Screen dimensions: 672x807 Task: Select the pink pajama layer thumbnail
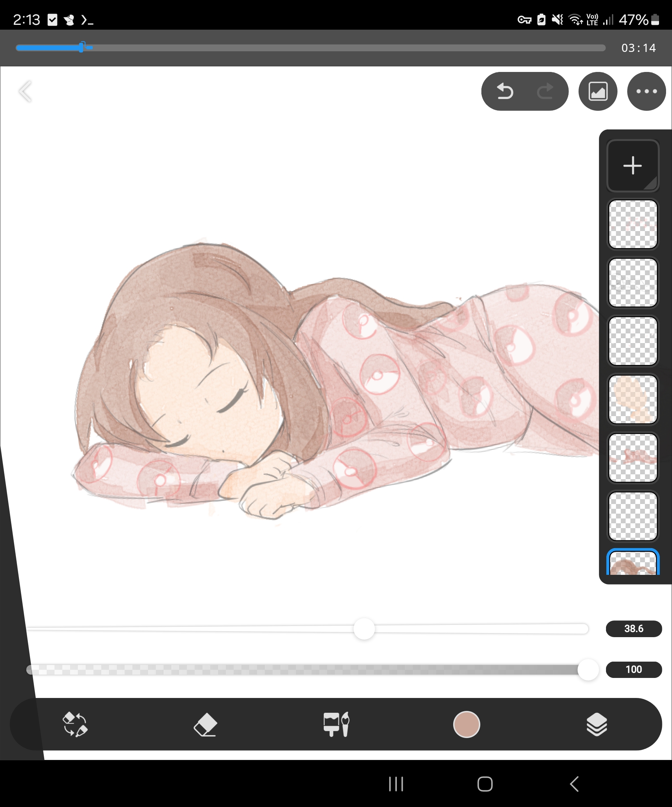[x=633, y=458]
